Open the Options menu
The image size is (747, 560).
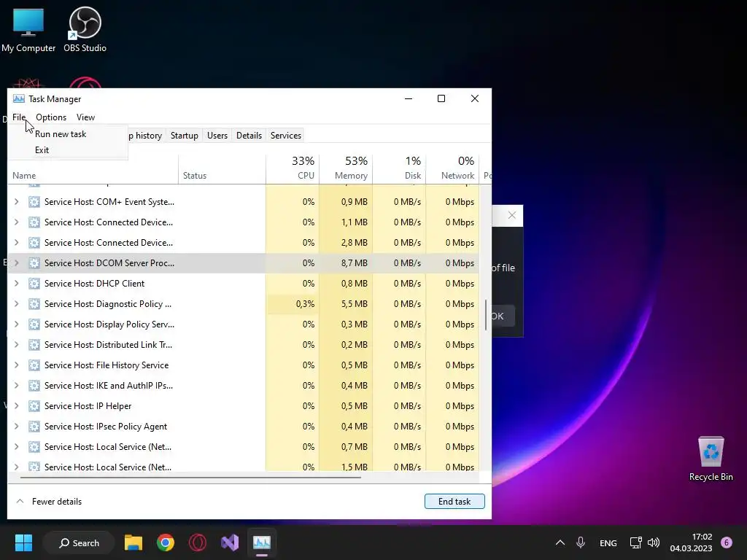(51, 117)
